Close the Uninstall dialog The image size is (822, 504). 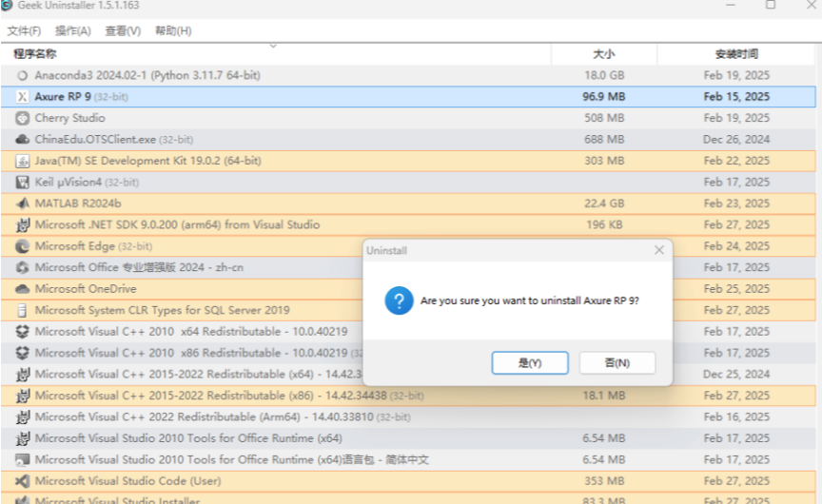(659, 250)
